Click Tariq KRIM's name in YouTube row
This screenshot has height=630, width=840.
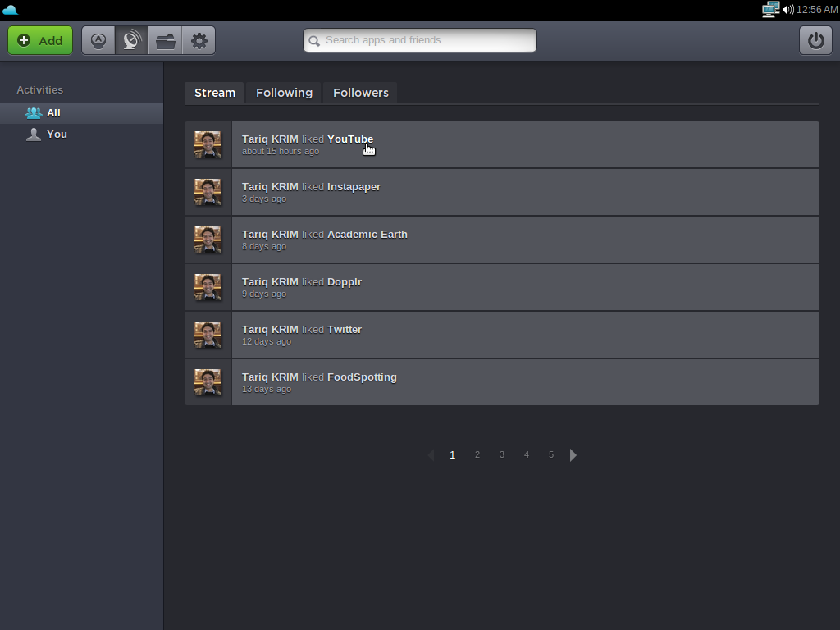coord(270,139)
